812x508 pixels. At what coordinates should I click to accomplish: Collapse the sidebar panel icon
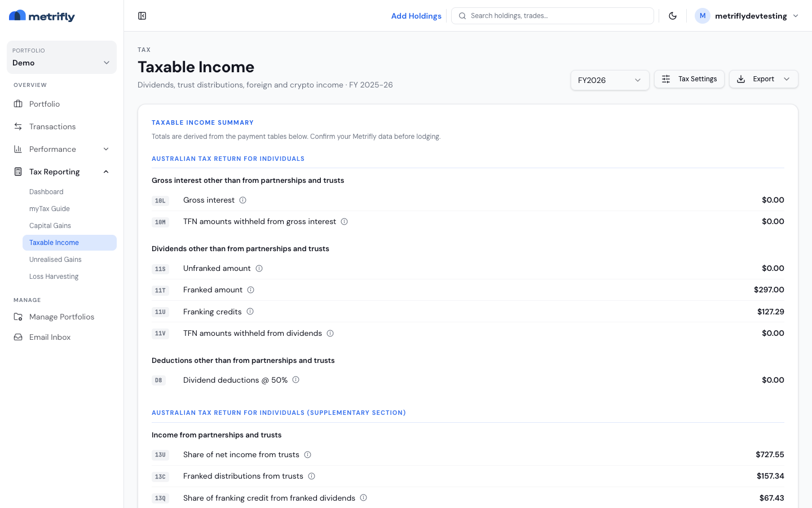coord(142,16)
